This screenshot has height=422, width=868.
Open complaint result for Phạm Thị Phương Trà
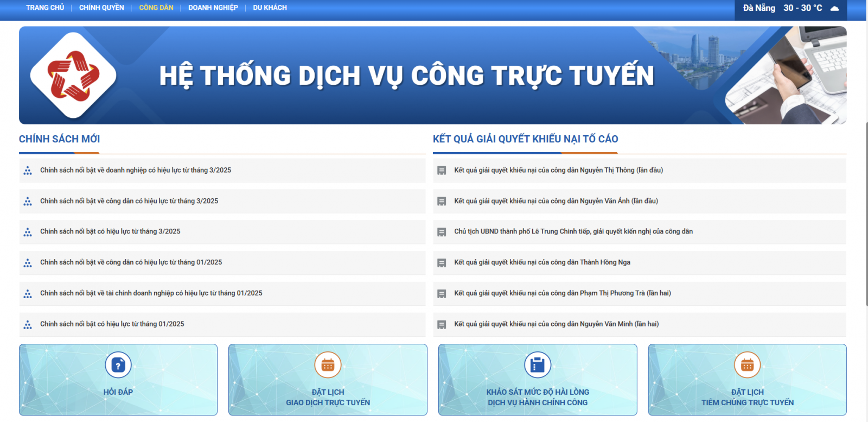563,293
